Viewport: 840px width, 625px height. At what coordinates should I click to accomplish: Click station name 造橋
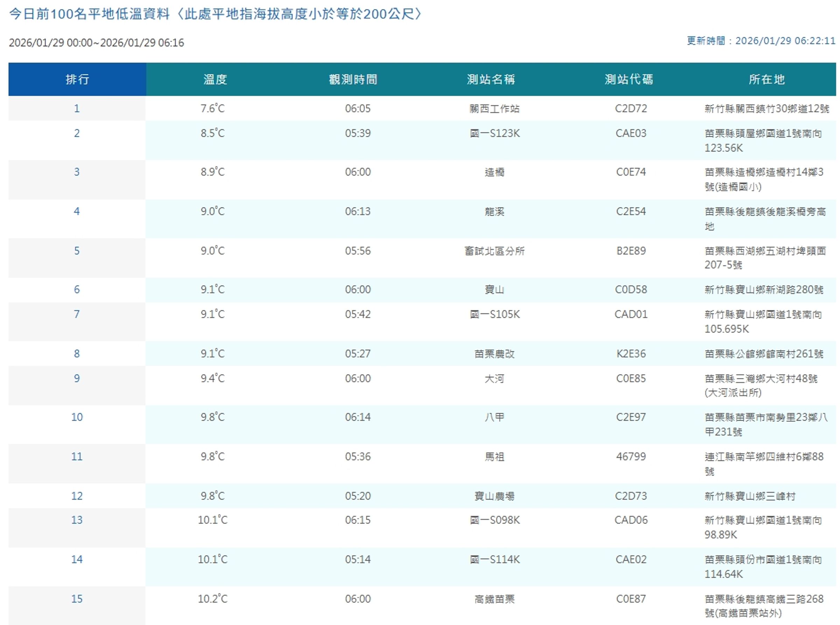[x=495, y=172]
